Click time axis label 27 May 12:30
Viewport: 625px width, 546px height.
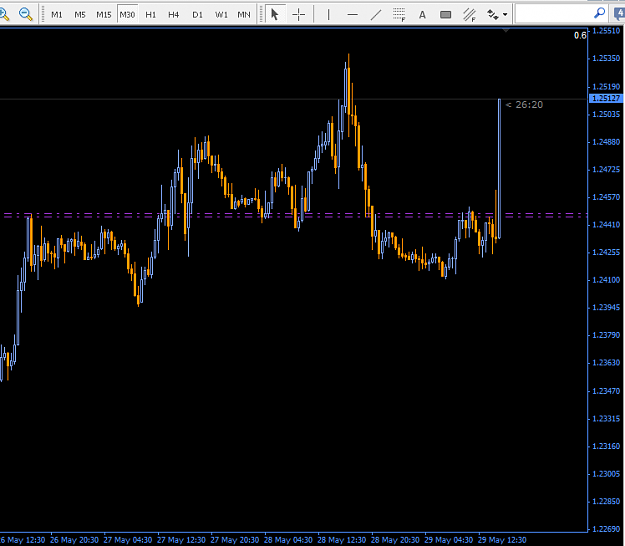point(181,540)
